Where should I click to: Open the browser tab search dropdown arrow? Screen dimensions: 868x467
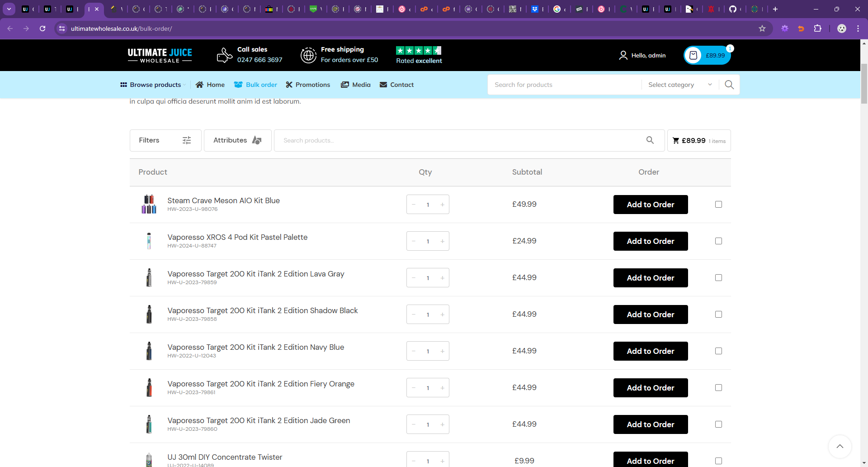9,9
